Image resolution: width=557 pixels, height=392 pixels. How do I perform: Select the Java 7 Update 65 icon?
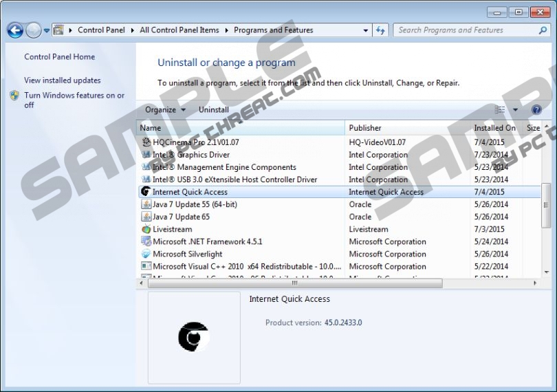(x=146, y=217)
